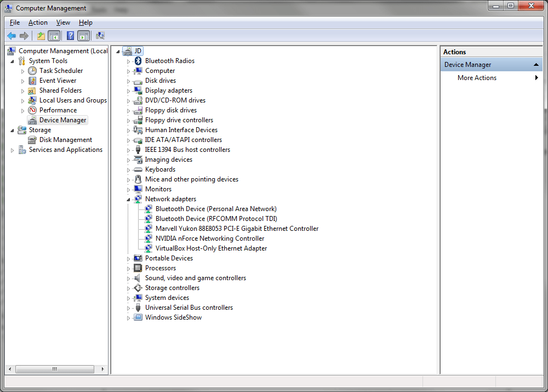Select Marvell Yukon 88E8053 Ethernet Controller

[237, 228]
